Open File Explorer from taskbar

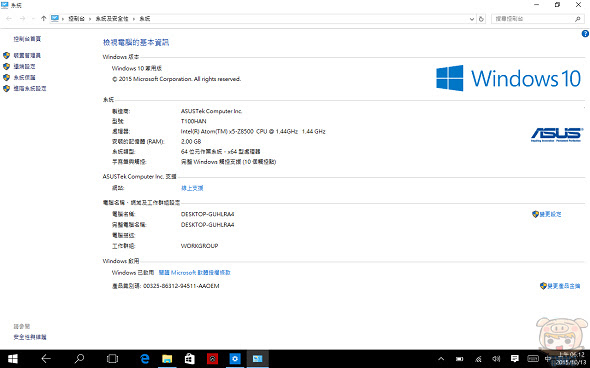pyautogui.click(x=167, y=359)
